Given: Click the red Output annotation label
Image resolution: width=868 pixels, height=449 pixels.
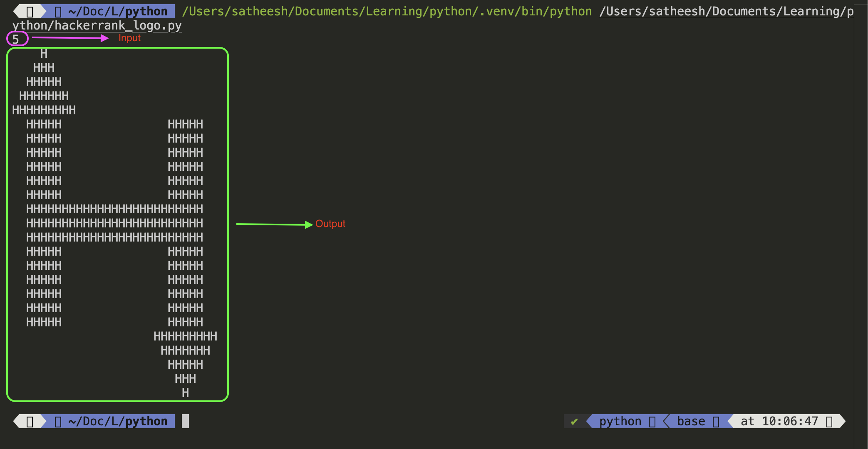Looking at the screenshot, I should (x=330, y=224).
